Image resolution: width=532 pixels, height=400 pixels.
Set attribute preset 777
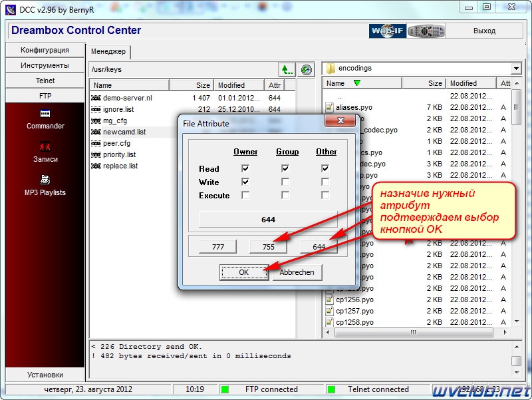click(x=218, y=247)
